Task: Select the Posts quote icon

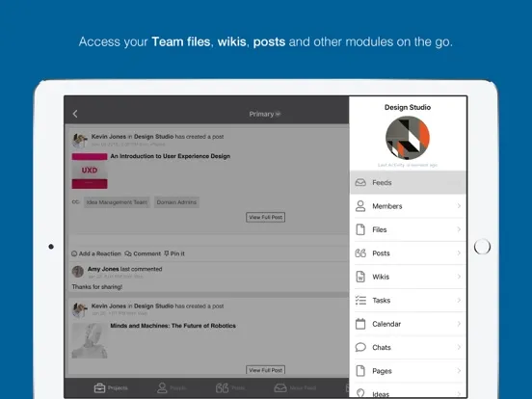Action: [360, 253]
